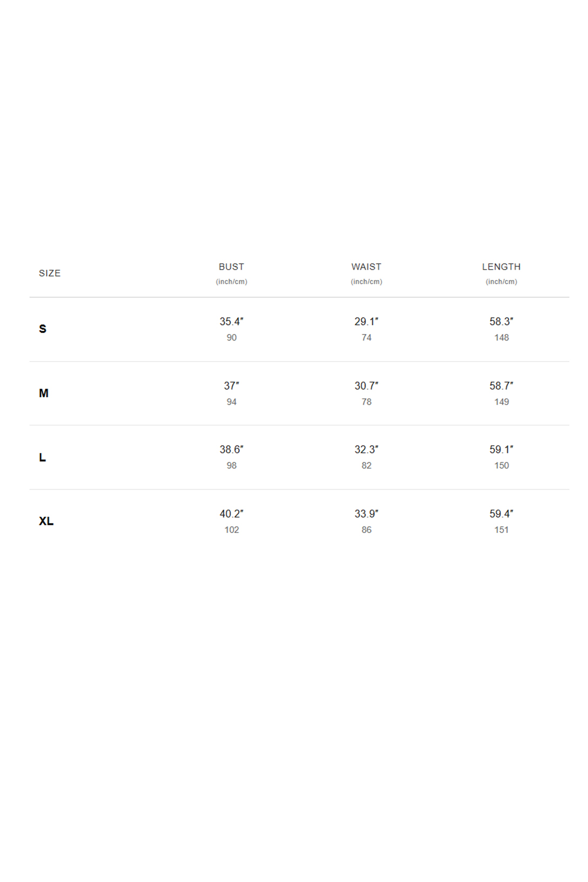Select the M size row label
This screenshot has width=588, height=882.
click(x=44, y=393)
